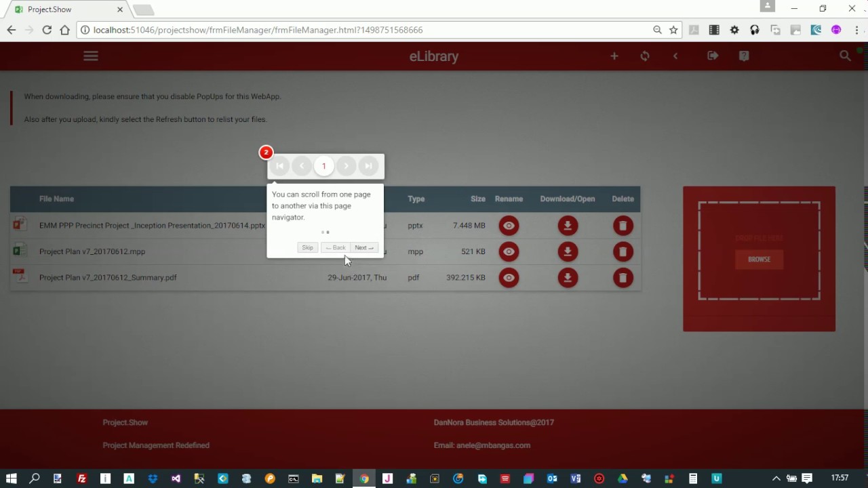Rename the EMM PPP Precinct pptx file
The width and height of the screenshot is (868, 488).
[x=509, y=226]
